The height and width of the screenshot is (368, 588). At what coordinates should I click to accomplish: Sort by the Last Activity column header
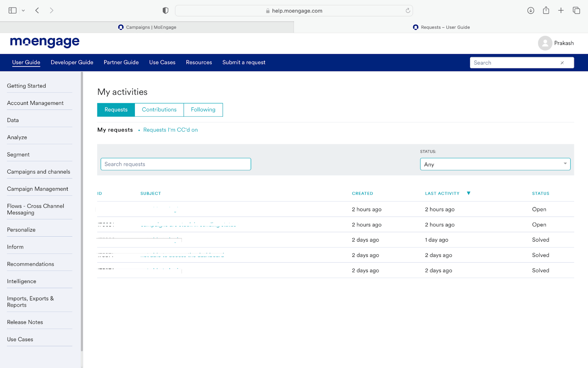[x=442, y=194]
